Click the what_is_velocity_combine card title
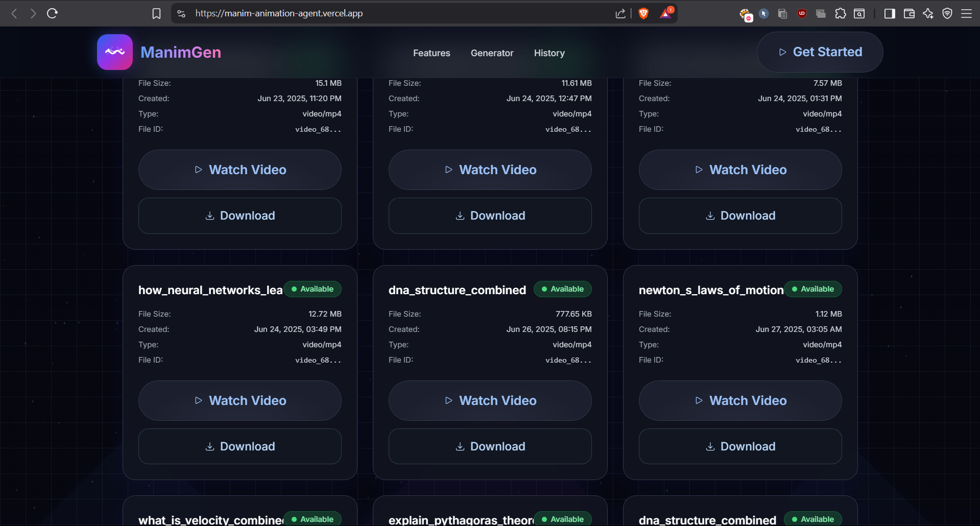Screen dimensions: 980x526 (x=210, y=520)
